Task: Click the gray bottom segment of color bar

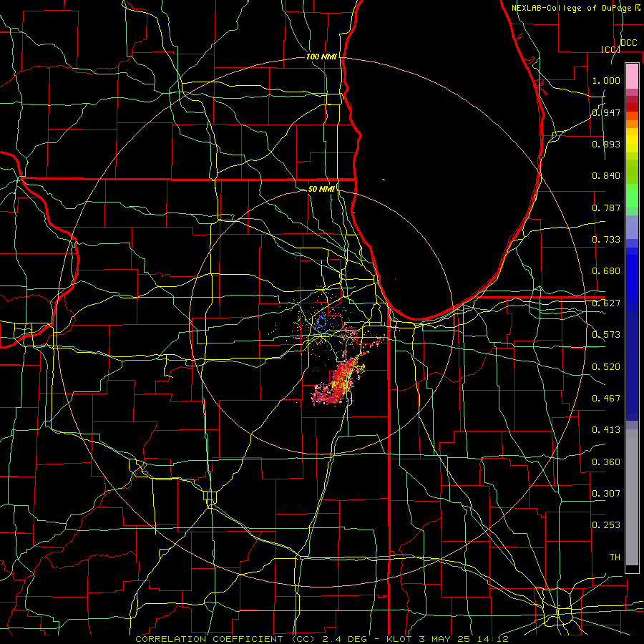Action: point(632,497)
